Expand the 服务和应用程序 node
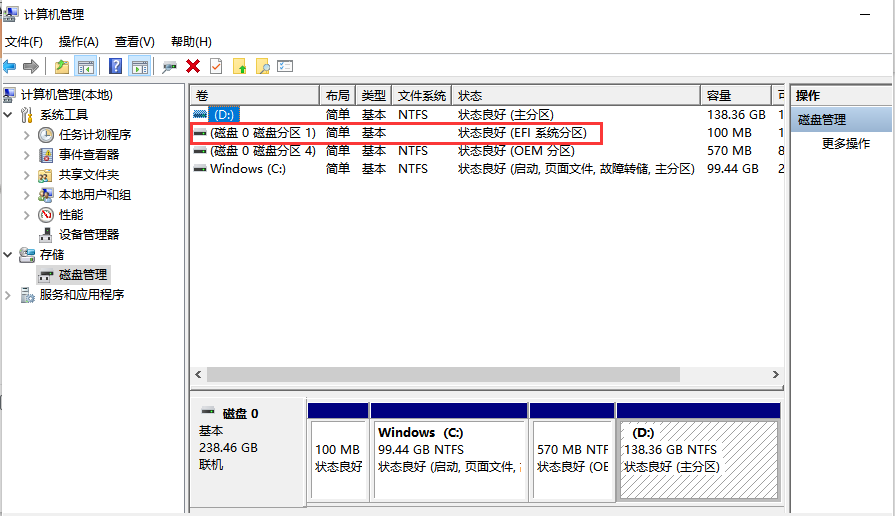Image resolution: width=895 pixels, height=516 pixels. [9, 295]
